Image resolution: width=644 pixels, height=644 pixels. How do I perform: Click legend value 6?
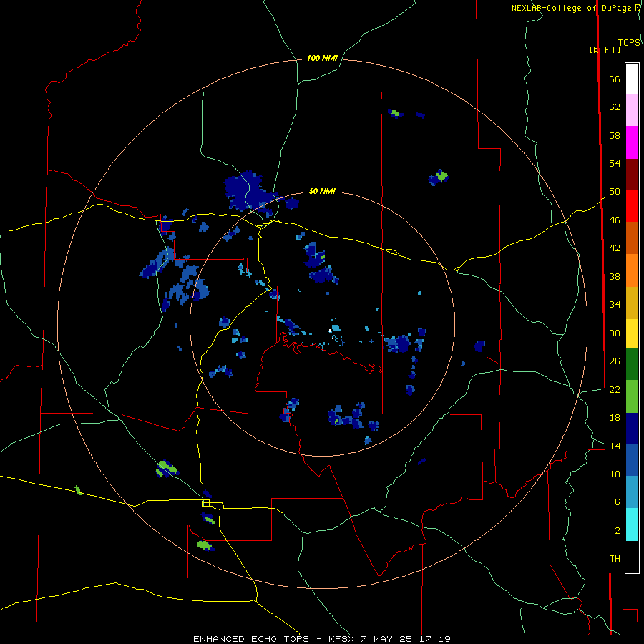[x=618, y=502]
